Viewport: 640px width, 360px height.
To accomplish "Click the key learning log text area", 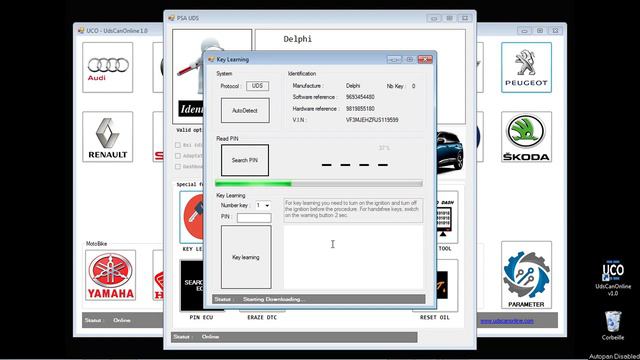I will click(x=353, y=257).
